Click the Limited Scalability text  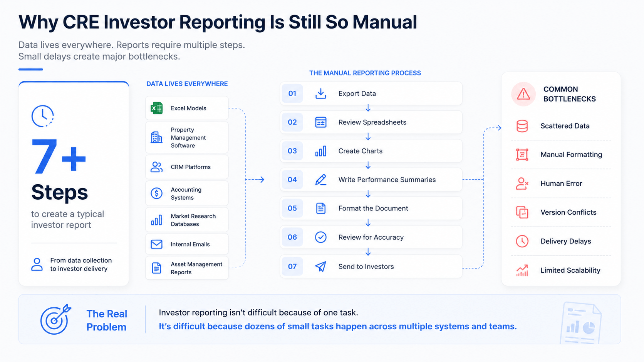tap(570, 270)
